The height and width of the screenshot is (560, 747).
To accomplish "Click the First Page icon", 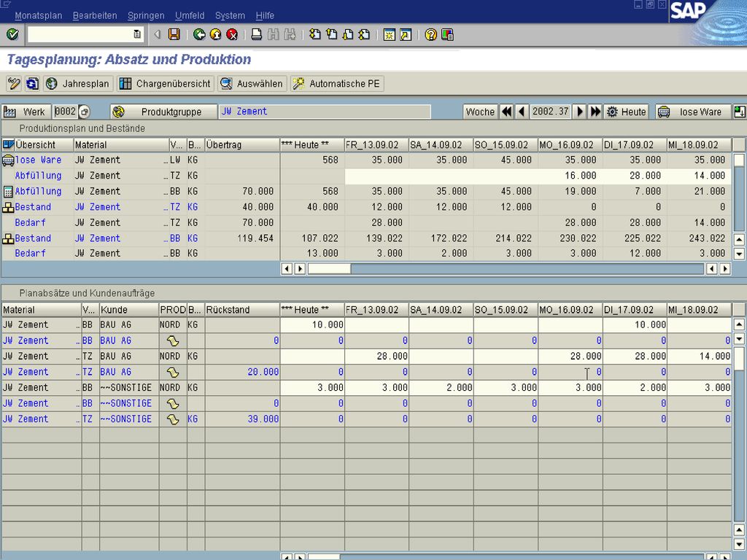I will click(x=314, y=34).
